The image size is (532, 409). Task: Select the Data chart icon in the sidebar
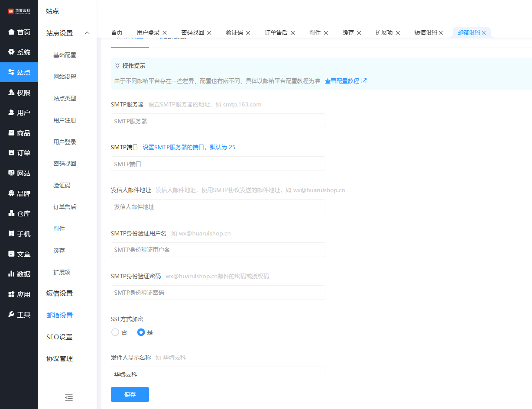(x=11, y=274)
